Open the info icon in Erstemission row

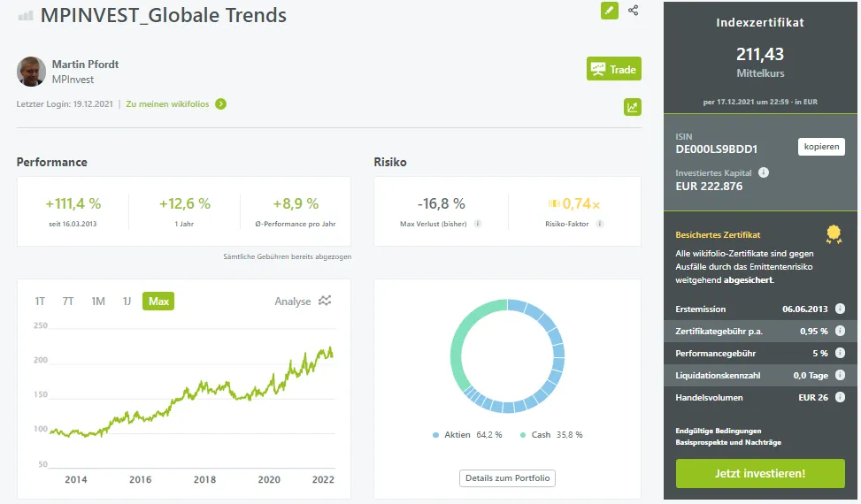(x=840, y=309)
